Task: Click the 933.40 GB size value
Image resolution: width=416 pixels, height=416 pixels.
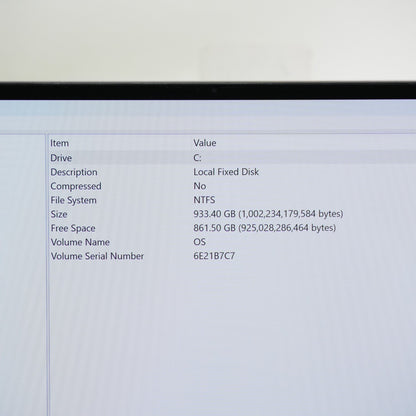Action: [x=268, y=214]
